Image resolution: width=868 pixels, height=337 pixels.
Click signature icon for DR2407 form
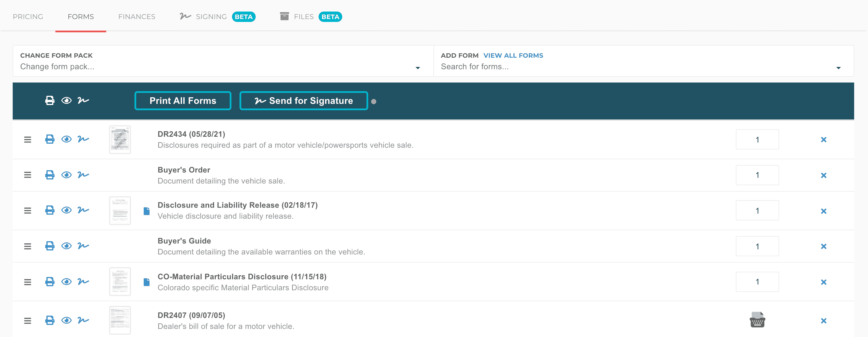tap(83, 320)
